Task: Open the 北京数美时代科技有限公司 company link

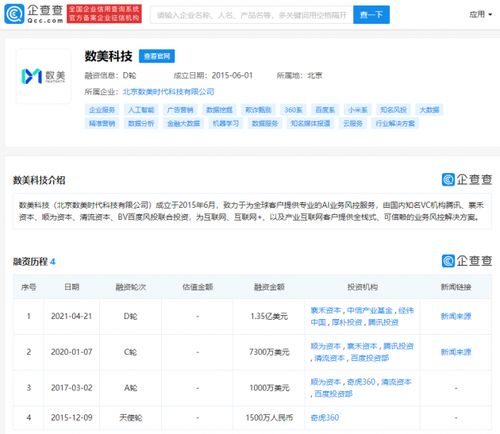Action: [168, 92]
